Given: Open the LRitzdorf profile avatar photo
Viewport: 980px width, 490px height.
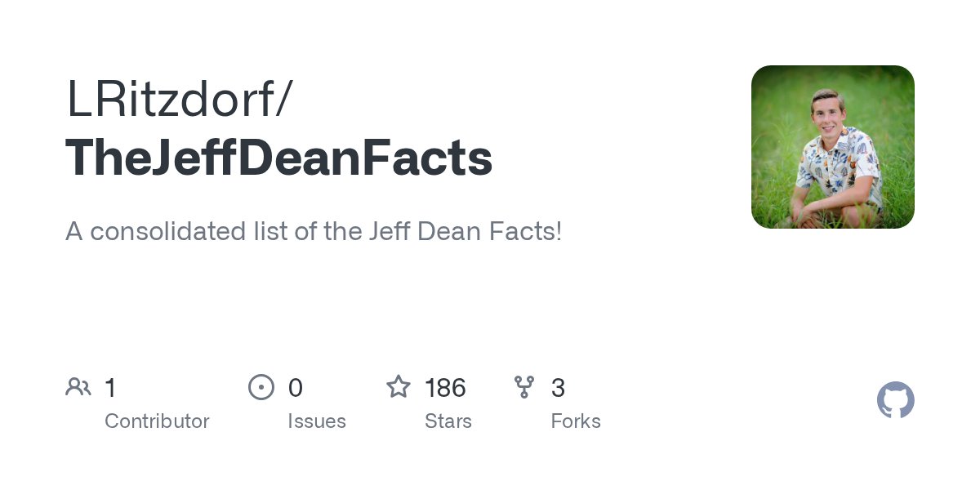Looking at the screenshot, I should coord(832,147).
